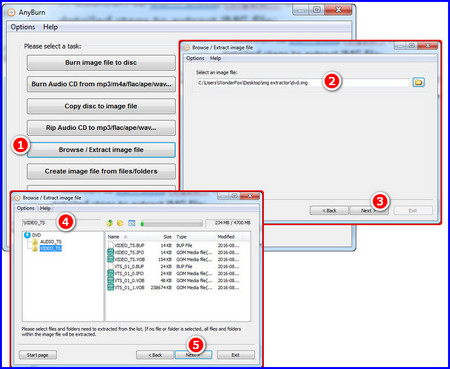Choose Rip Audio CD to mp3/flac/ape/wav
Image resolution: width=450 pixels, height=369 pixels.
(101, 128)
